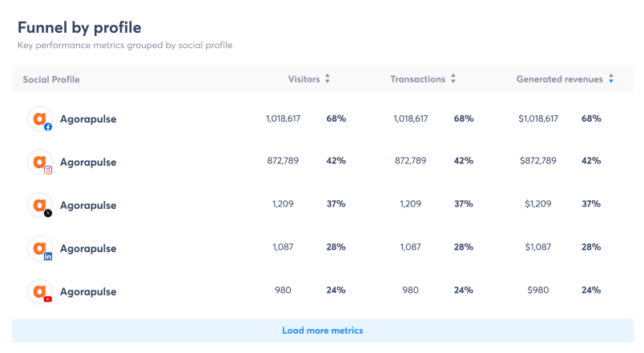
Task: Click the Agorapulse Instagram profile avatar
Action: coord(39,162)
